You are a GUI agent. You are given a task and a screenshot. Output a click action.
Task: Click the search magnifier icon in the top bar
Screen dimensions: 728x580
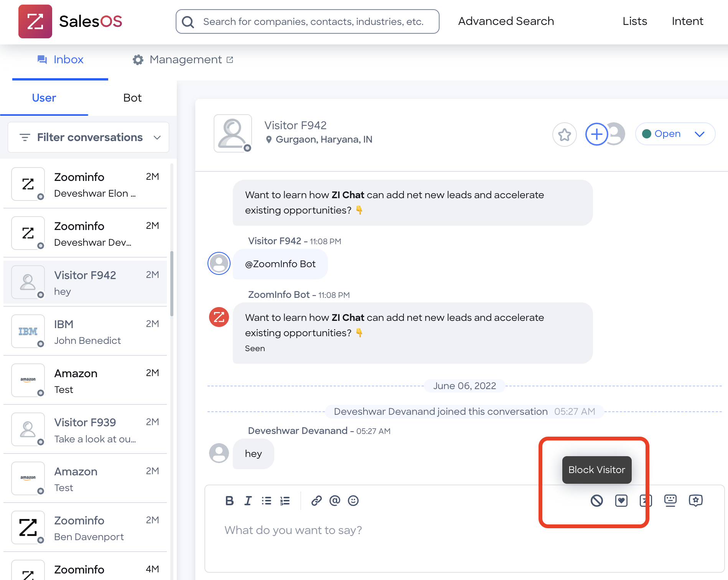(x=188, y=21)
